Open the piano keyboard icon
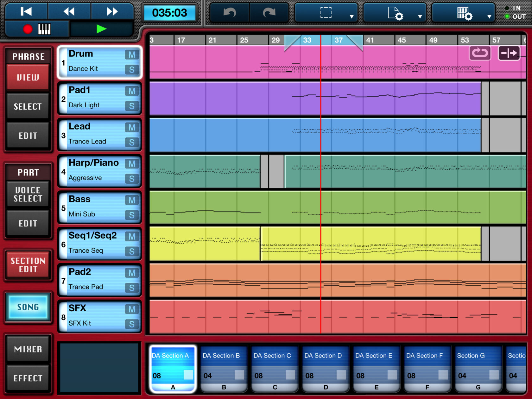 [44, 29]
